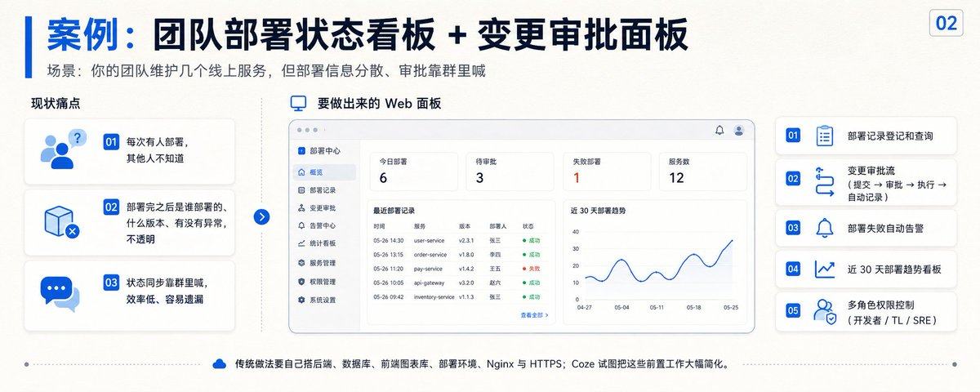Click the 版本 column header

465,226
